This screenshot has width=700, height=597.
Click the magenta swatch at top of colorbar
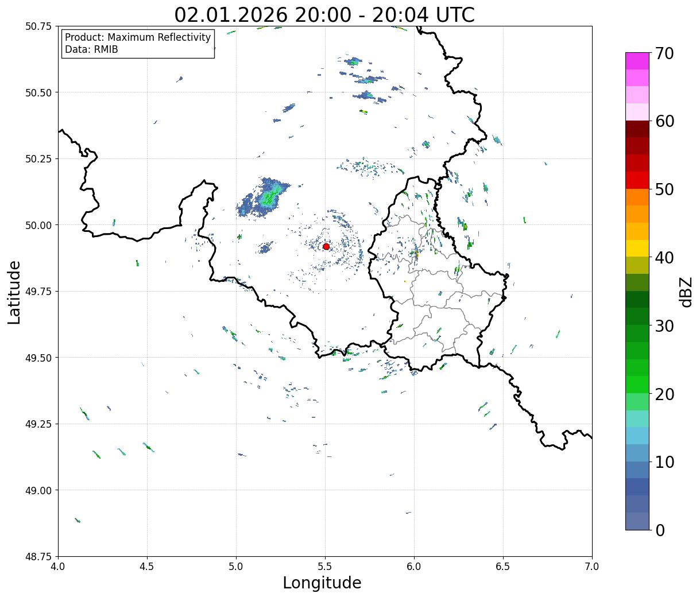pos(637,61)
